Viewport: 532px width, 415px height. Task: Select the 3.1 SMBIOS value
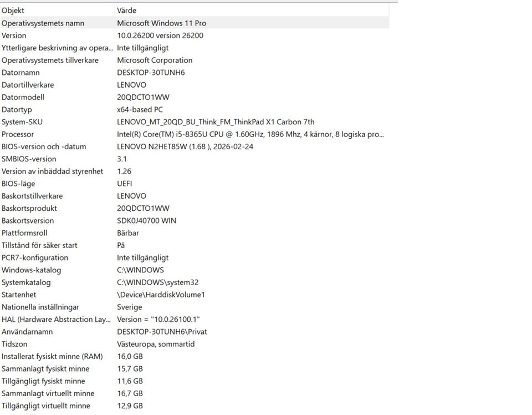coord(122,159)
